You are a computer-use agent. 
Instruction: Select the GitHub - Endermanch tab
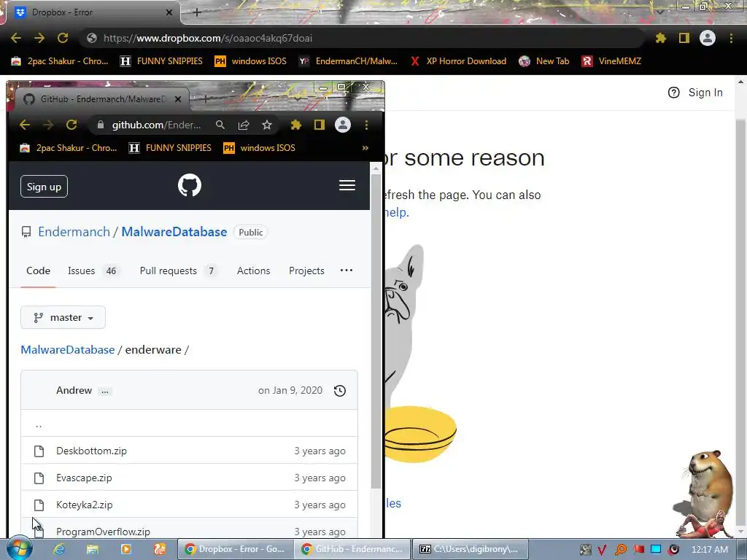[x=98, y=99]
